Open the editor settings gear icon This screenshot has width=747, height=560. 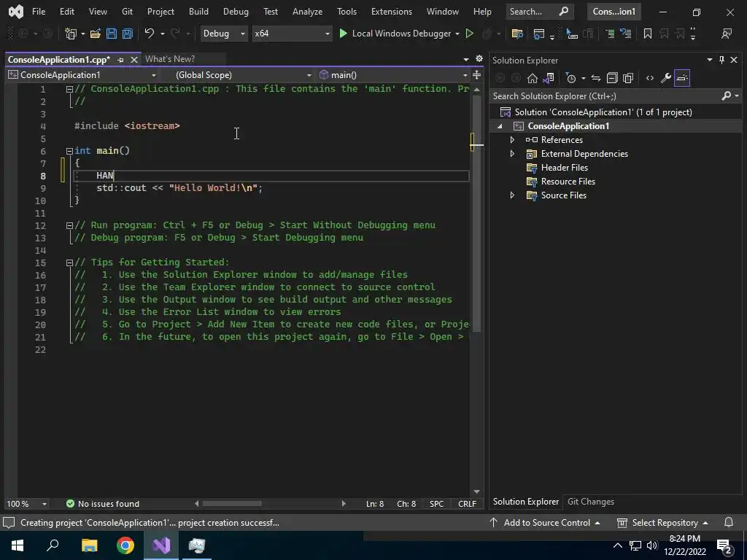[x=479, y=58]
